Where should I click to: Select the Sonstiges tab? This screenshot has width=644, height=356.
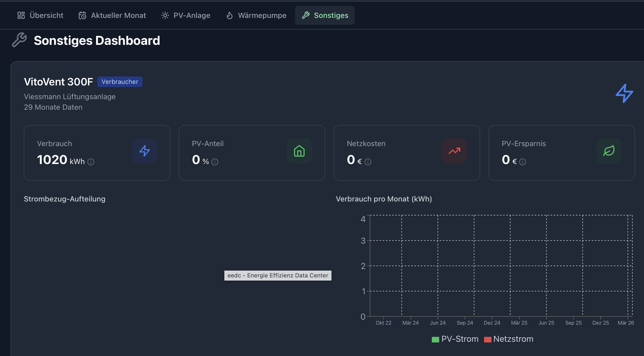(325, 15)
